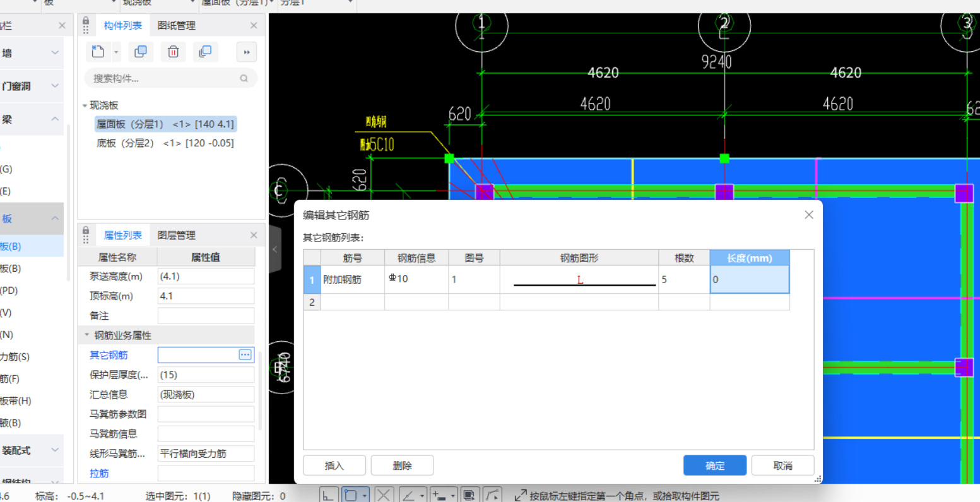The image size is (980, 502).
Task: Click the 插入 button in rebar dialog
Action: coord(334,465)
